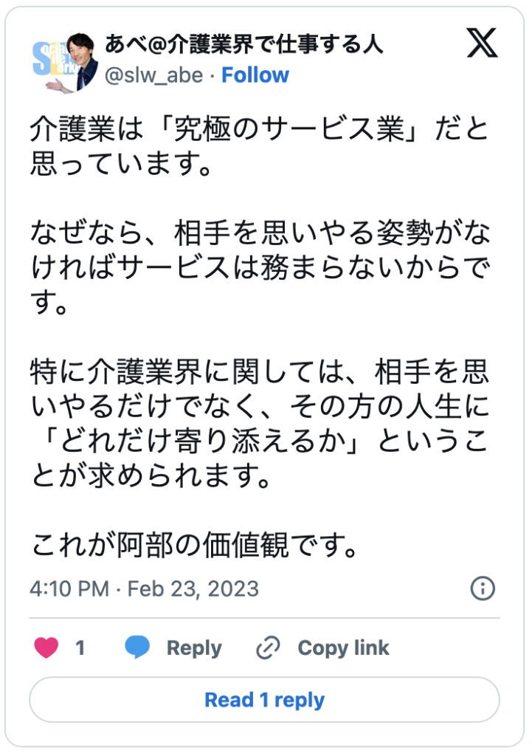Click the chain link copy icon
The width and height of the screenshot is (532, 756).
[x=266, y=648]
